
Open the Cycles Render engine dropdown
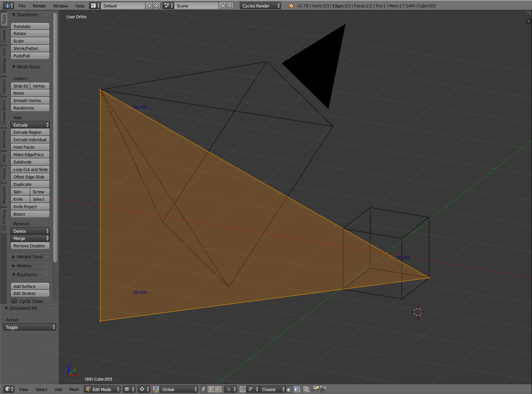(x=260, y=6)
